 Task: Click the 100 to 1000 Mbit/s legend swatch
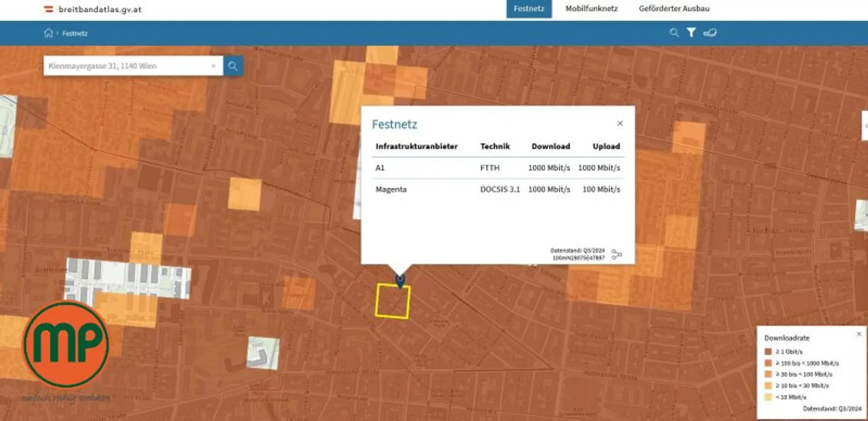768,363
